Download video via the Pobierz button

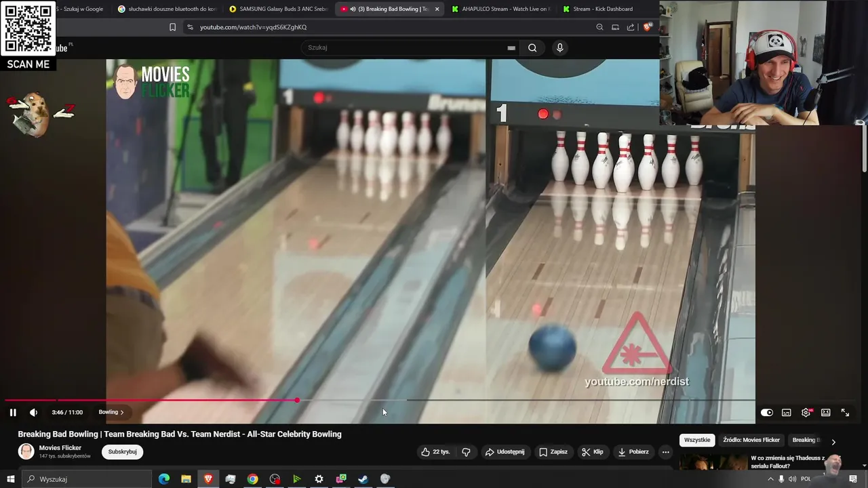[633, 452]
